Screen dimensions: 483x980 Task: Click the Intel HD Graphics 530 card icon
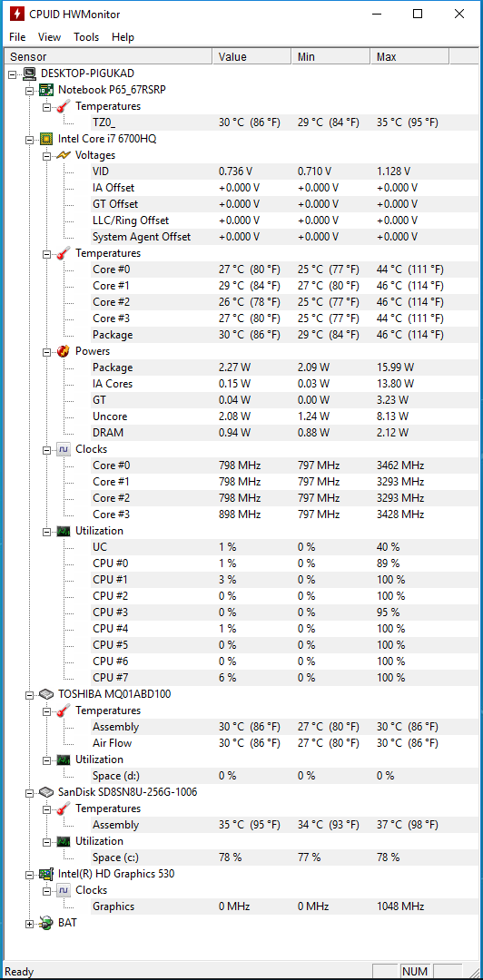pos(46,874)
